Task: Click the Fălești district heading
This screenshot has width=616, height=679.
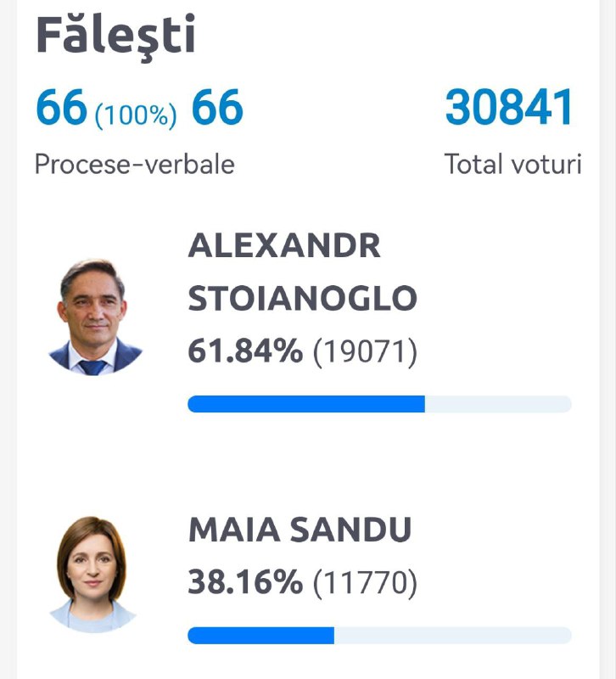Action: (x=115, y=36)
